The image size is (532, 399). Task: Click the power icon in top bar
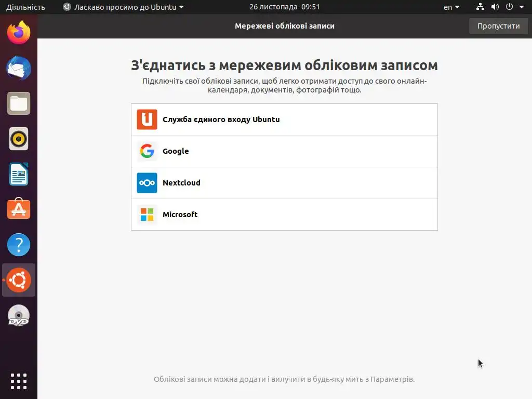click(x=509, y=7)
